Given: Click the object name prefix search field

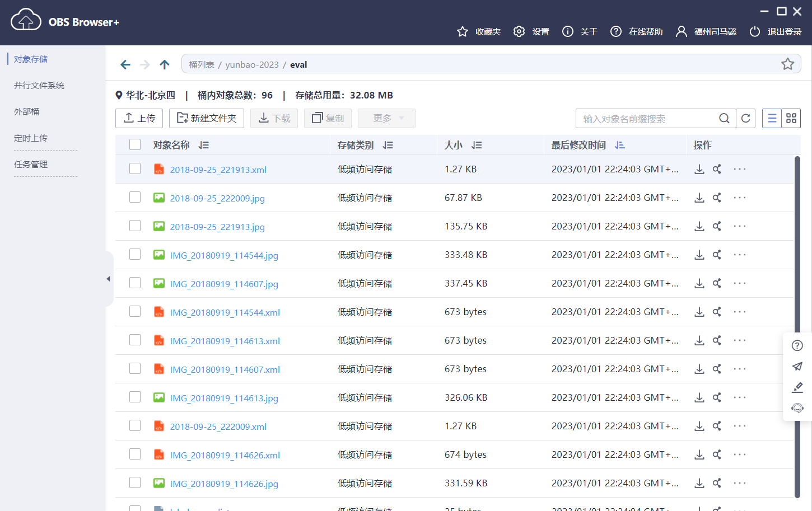Looking at the screenshot, I should (x=644, y=118).
